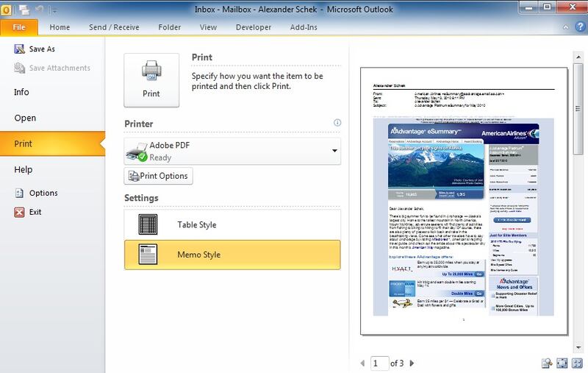Image resolution: width=588 pixels, height=373 pixels.
Task: Click the One Page view icon below preview
Action: point(562,363)
